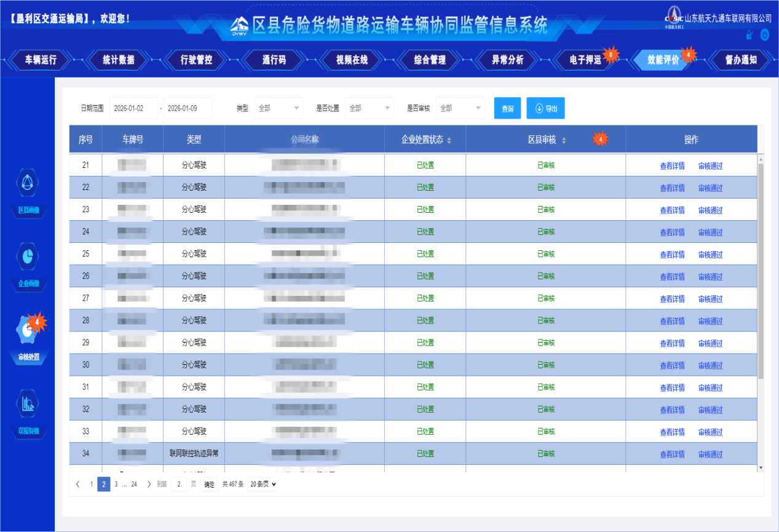Expand the 是否处置 dropdown
This screenshot has height=532, width=779.
[370, 108]
